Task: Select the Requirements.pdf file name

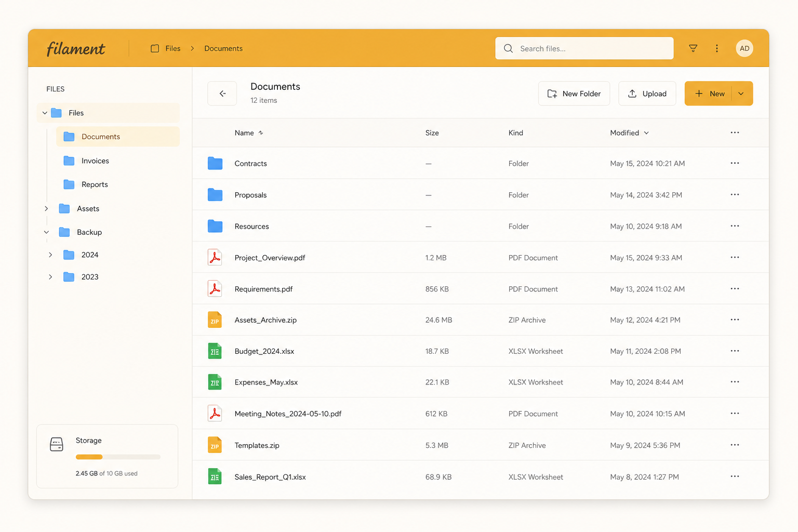Action: (x=263, y=289)
